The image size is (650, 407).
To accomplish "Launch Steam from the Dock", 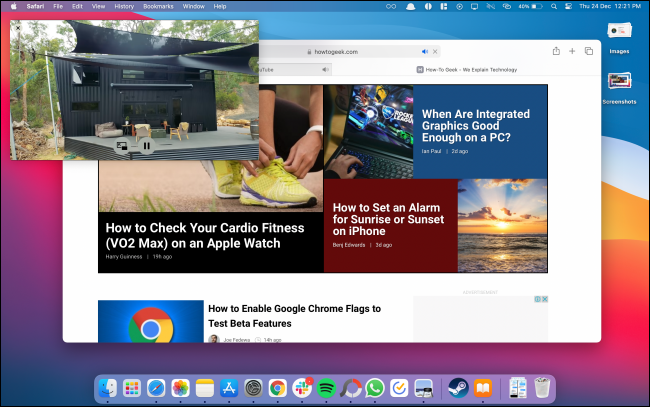I will pos(458,388).
